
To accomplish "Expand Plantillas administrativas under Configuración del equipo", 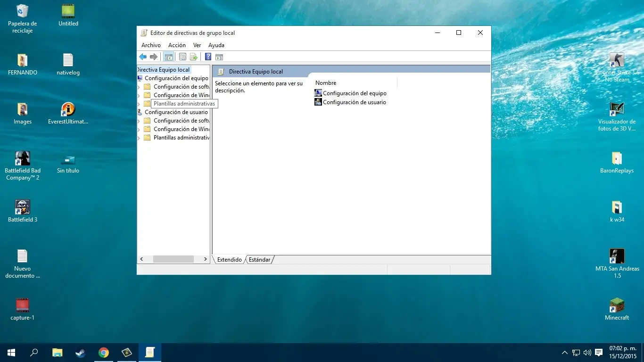I will [x=139, y=104].
